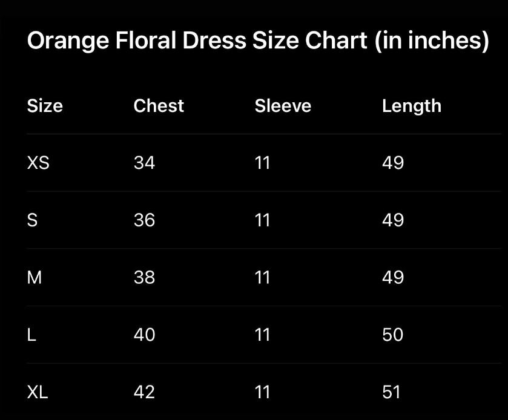Click the Orange Floral Dress Size Chart title

click(x=258, y=41)
